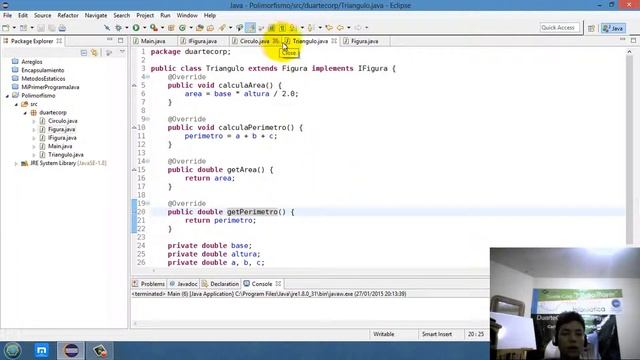Switch to the Javadoc view tab
Image resolution: width=640 pixels, height=360 pixels.
point(183,284)
